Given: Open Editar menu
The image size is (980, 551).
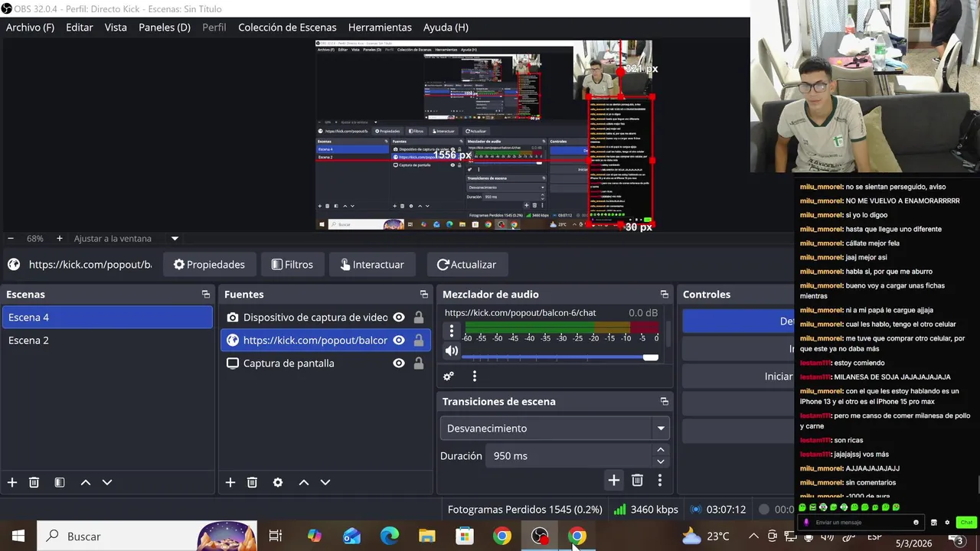Looking at the screenshot, I should pyautogui.click(x=80, y=27).
